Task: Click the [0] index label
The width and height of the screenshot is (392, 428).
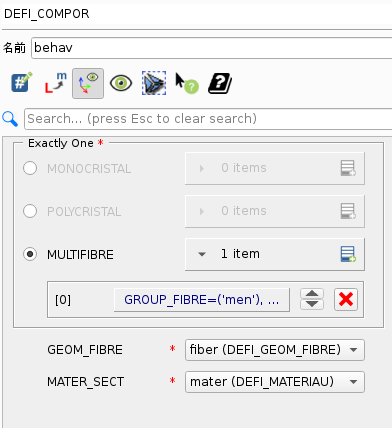Action: coord(63,300)
